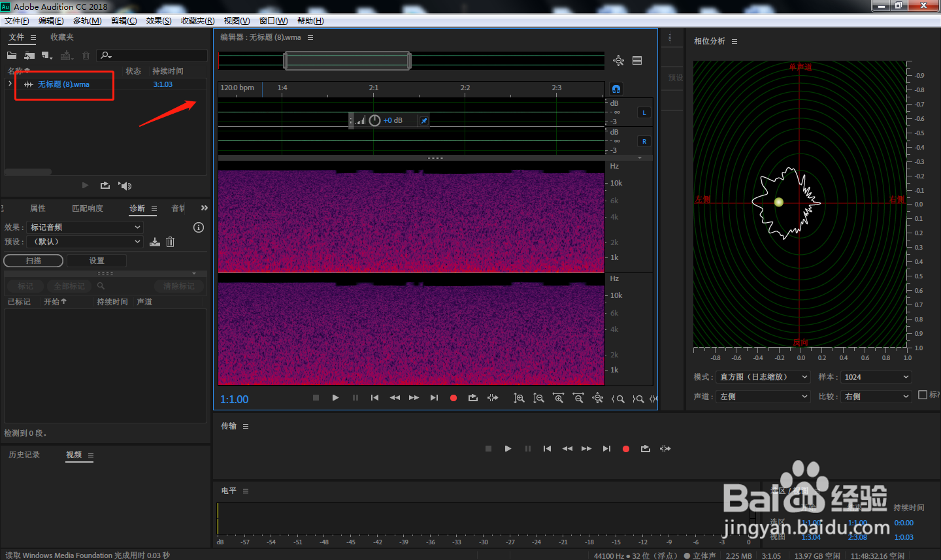This screenshot has height=560, width=941.
Task: Switch to the 匹配响度 tab
Action: coord(88,208)
